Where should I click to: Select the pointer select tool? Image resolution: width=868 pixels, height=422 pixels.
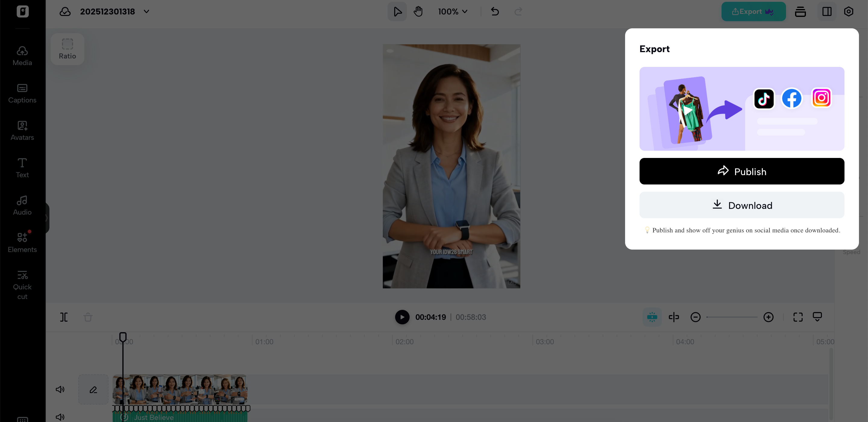tap(397, 11)
